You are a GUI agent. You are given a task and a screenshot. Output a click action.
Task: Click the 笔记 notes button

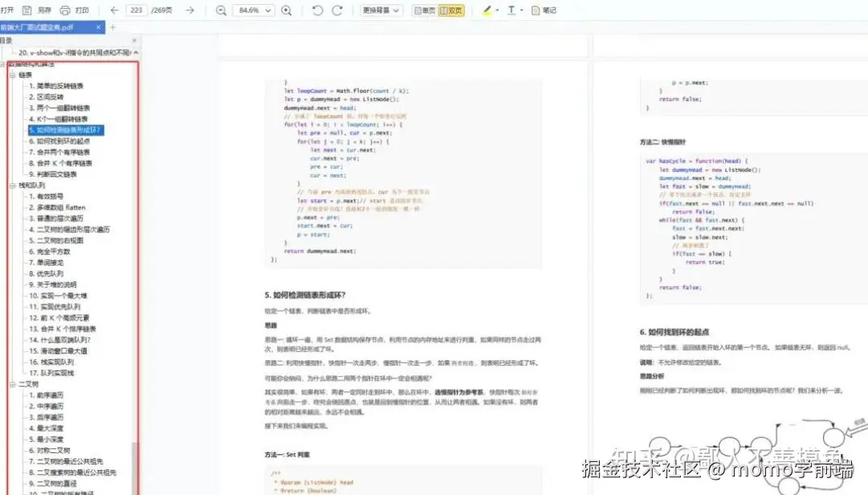(544, 10)
